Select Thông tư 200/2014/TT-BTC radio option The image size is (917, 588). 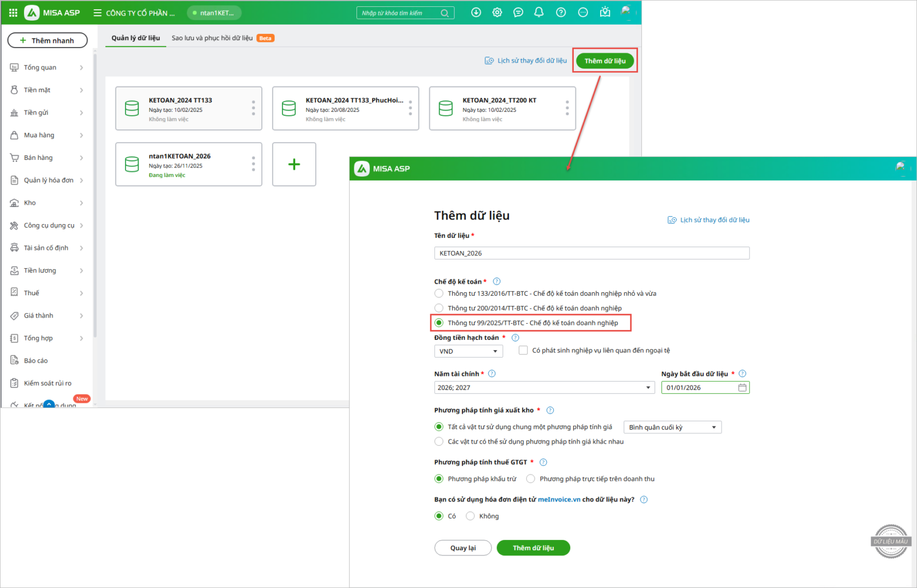tap(439, 308)
